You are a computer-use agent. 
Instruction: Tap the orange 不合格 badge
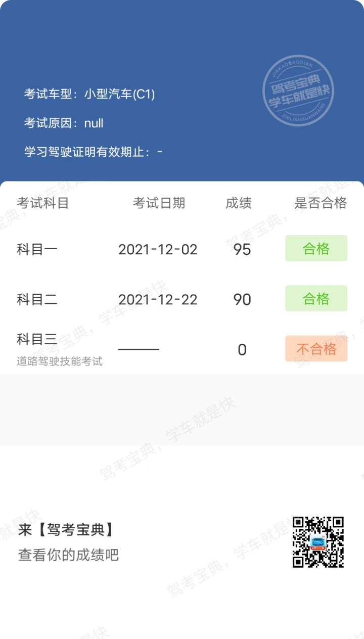point(316,349)
